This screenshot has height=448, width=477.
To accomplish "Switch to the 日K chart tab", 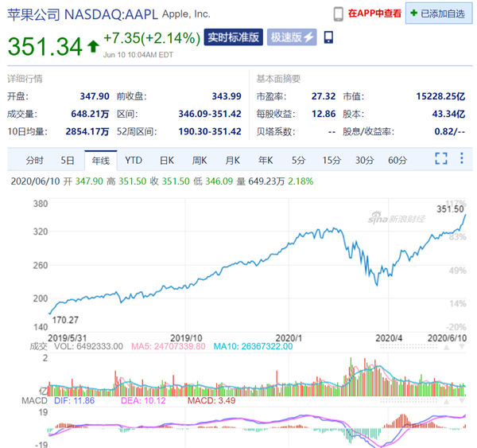I will click(167, 160).
